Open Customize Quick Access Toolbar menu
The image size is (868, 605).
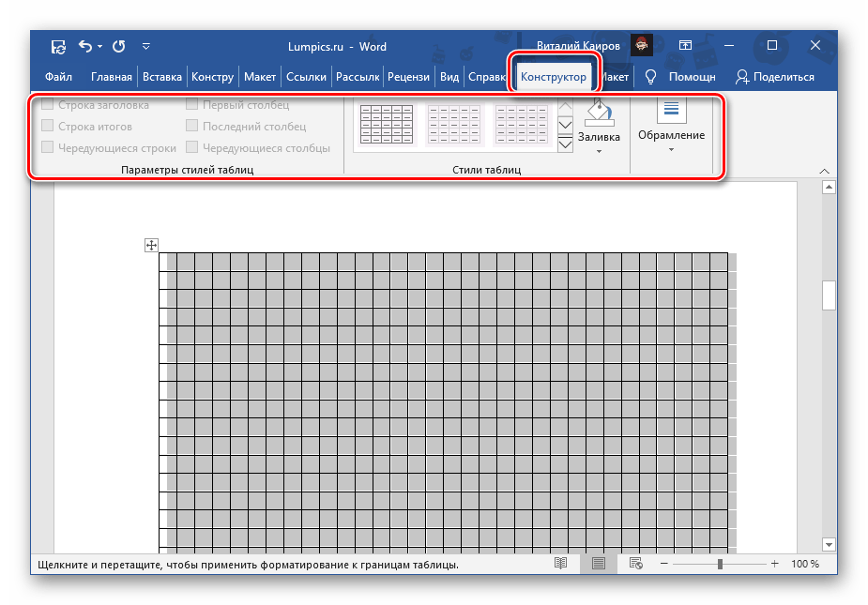[146, 47]
